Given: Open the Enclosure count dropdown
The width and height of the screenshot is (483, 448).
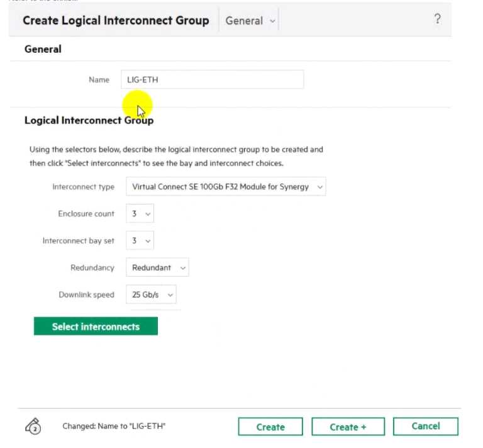Looking at the screenshot, I should point(140,214).
